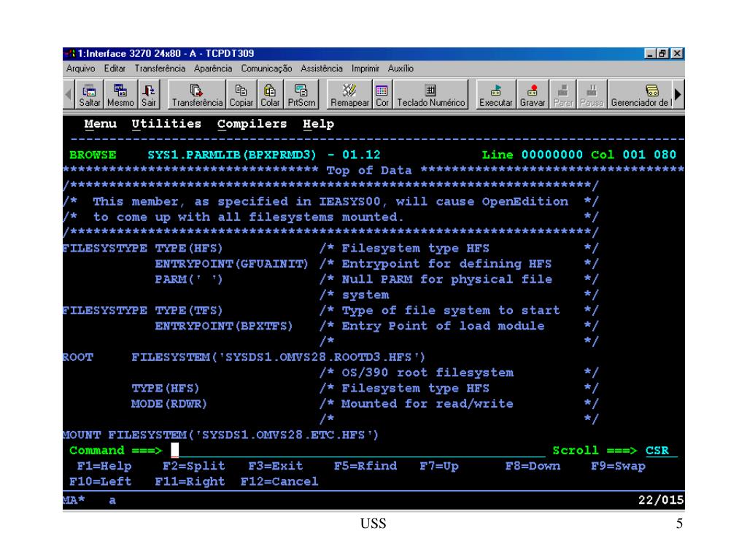747x560 pixels.
Task: Click the MA* status indicator
Action: 74,500
